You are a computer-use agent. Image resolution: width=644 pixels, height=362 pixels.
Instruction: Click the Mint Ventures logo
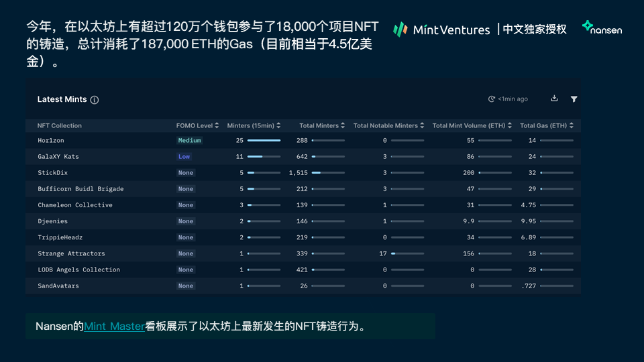click(441, 29)
